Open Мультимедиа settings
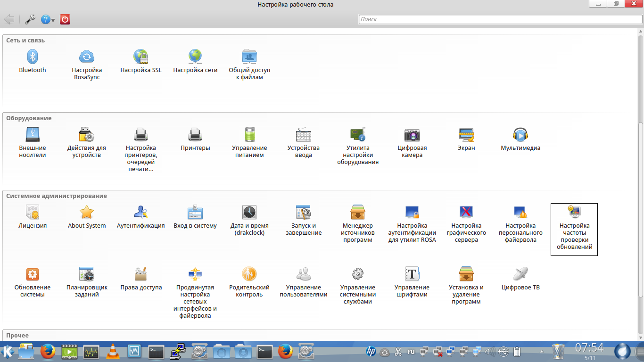The width and height of the screenshot is (644, 362). click(x=520, y=135)
